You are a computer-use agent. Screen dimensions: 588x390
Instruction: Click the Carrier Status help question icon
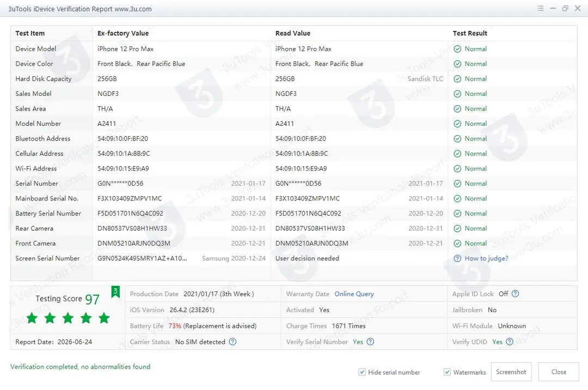[232, 342]
